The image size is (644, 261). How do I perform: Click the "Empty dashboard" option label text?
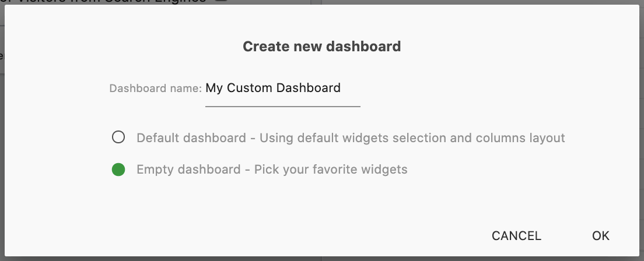188,170
